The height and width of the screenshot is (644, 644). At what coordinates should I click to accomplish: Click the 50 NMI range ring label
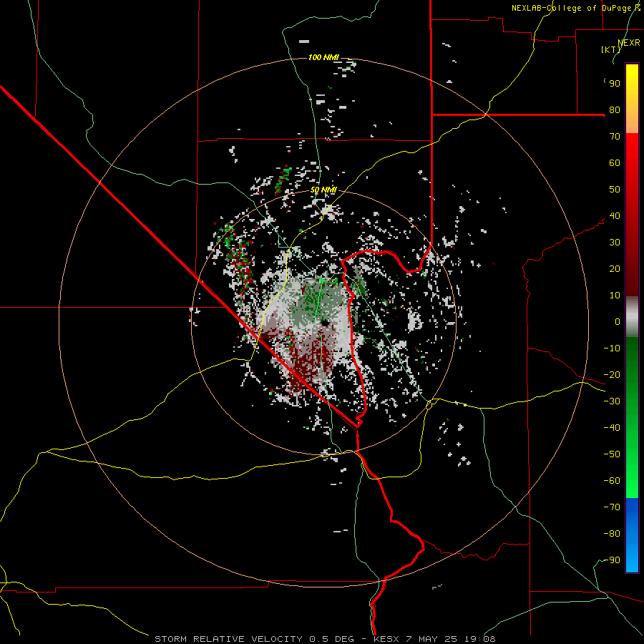point(323,190)
